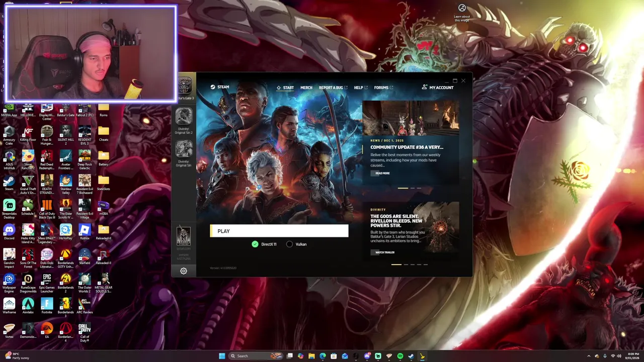Click the taskbar Search box

point(255,356)
